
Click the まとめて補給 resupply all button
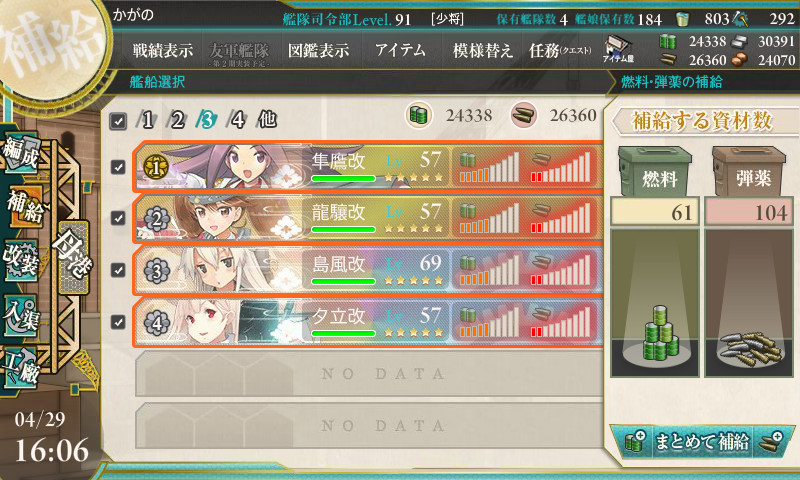703,441
